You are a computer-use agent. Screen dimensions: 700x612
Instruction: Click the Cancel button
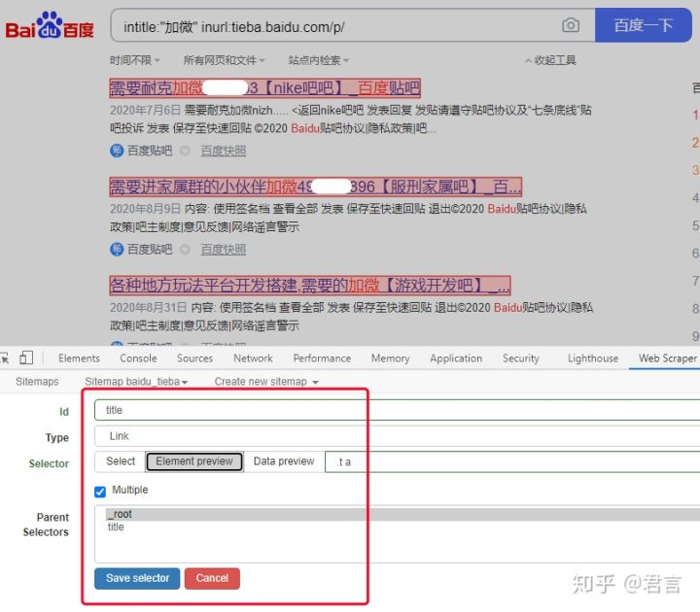pos(212,578)
